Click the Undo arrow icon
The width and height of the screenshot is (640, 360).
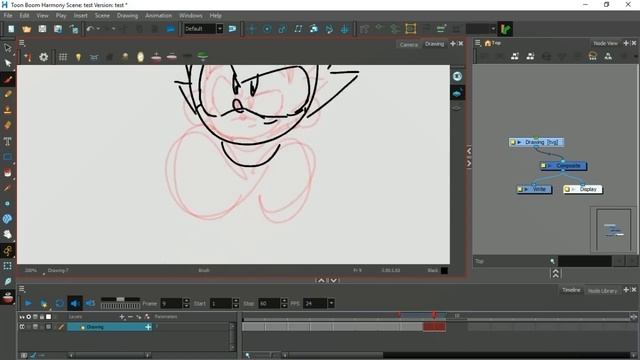(x=90, y=29)
